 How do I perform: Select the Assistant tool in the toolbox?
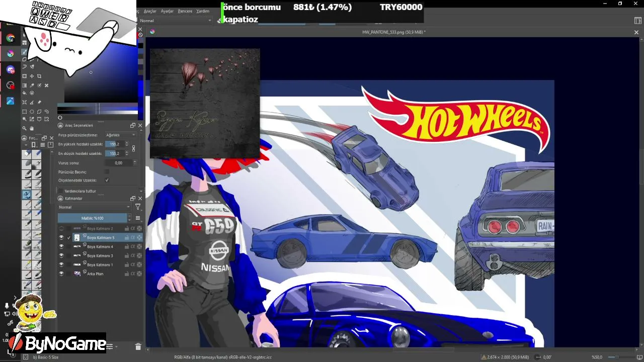coord(24,102)
